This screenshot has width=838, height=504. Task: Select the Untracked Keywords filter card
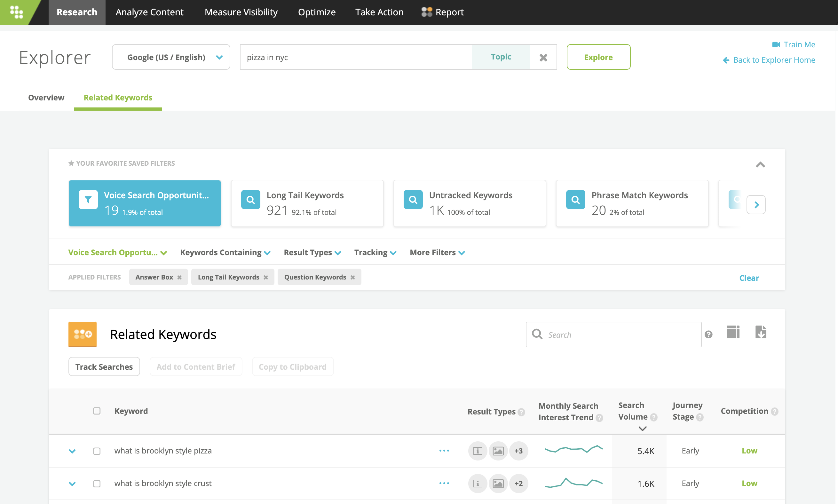point(470,203)
